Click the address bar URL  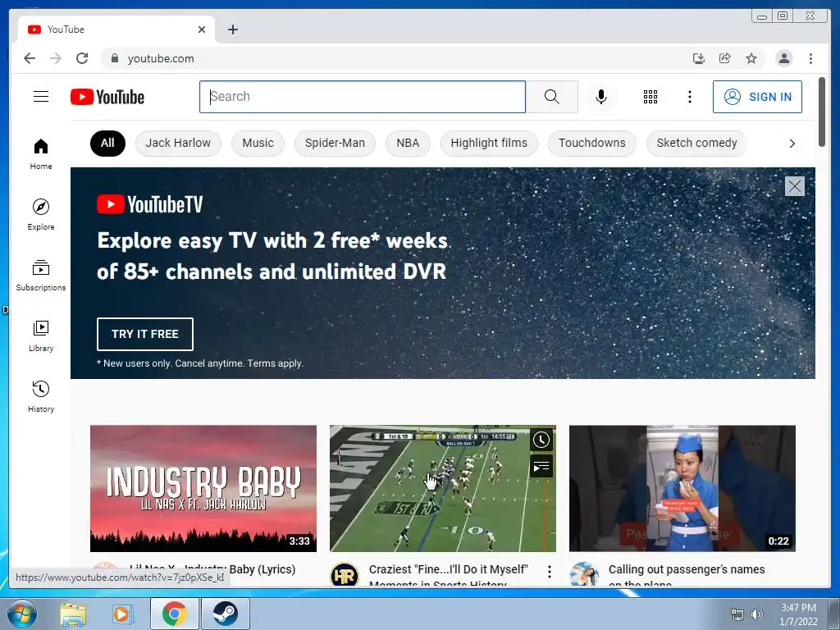(x=161, y=58)
